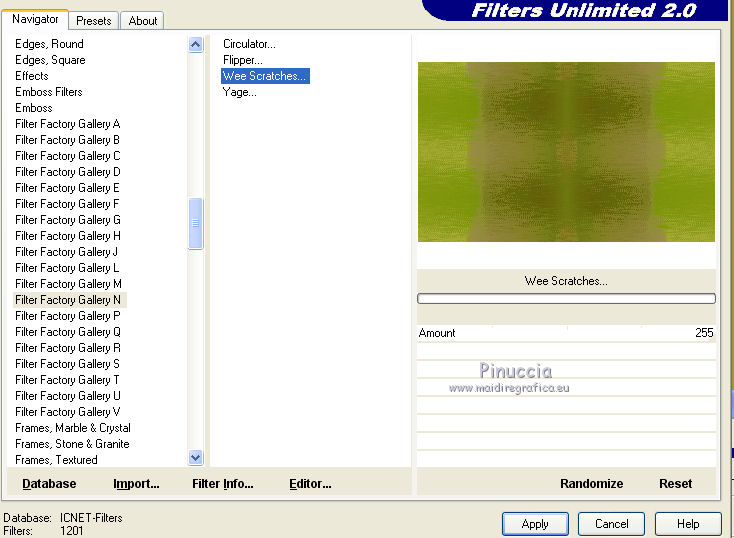Select Filter Factory Gallery P

click(x=67, y=316)
